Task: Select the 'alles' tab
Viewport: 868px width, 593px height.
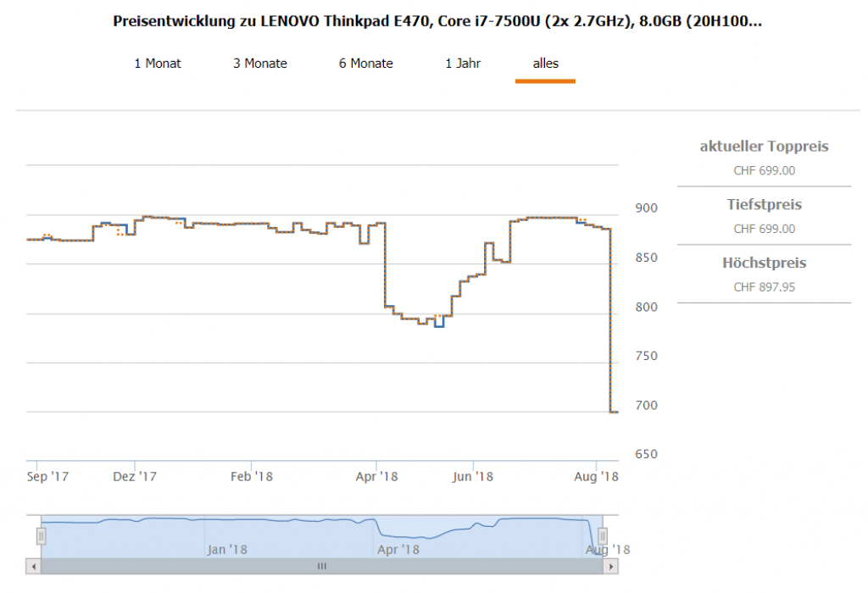Action: click(545, 64)
